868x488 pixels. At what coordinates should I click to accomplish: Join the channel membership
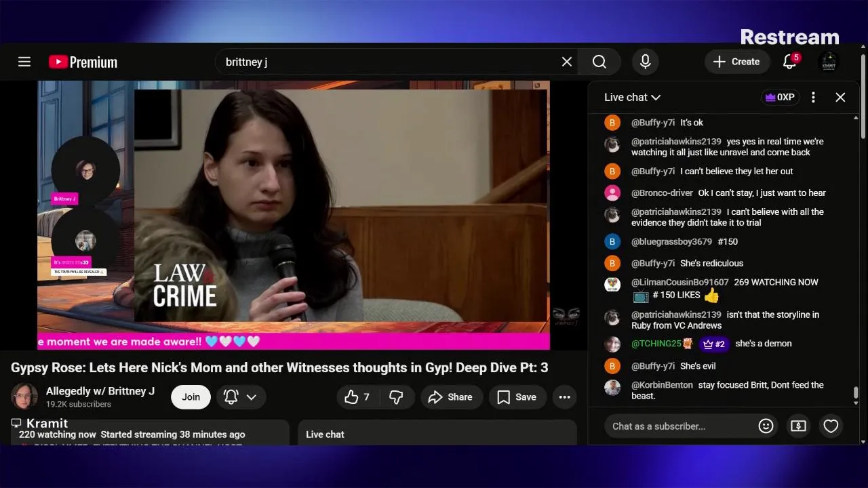click(191, 397)
